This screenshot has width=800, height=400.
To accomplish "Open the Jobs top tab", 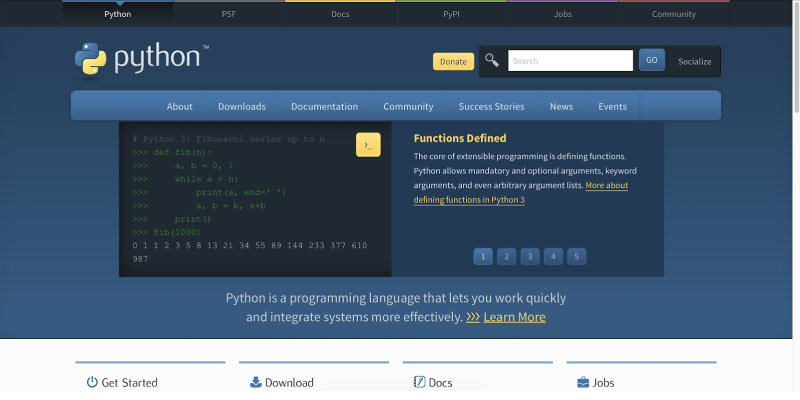I will [x=563, y=14].
